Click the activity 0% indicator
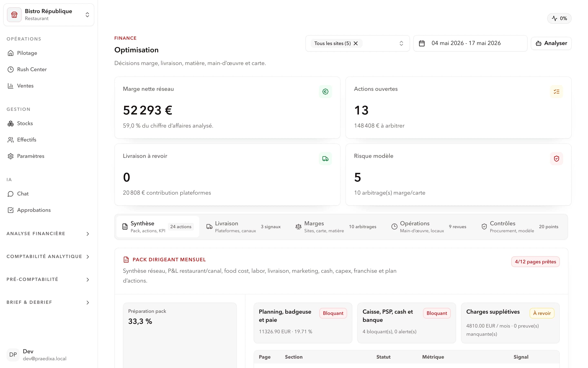This screenshot has width=588, height=368. pos(559,18)
